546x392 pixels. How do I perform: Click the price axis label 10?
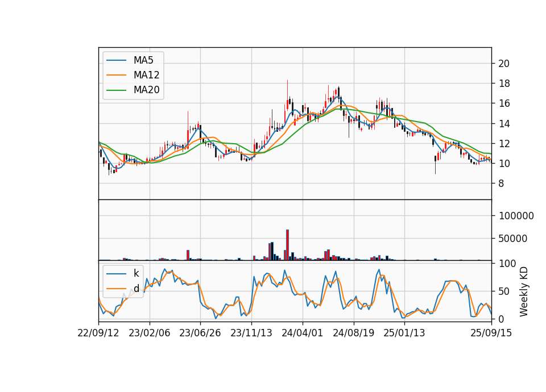tap(504, 164)
